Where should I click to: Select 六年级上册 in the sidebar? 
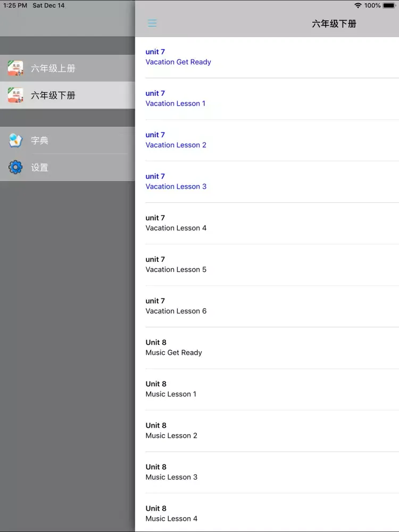tap(68, 68)
